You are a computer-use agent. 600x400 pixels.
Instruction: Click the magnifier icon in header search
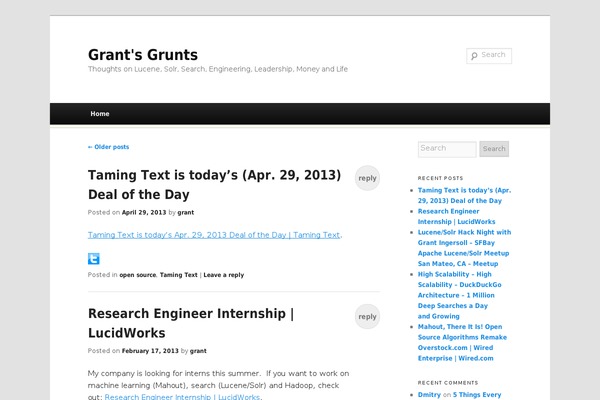click(474, 56)
